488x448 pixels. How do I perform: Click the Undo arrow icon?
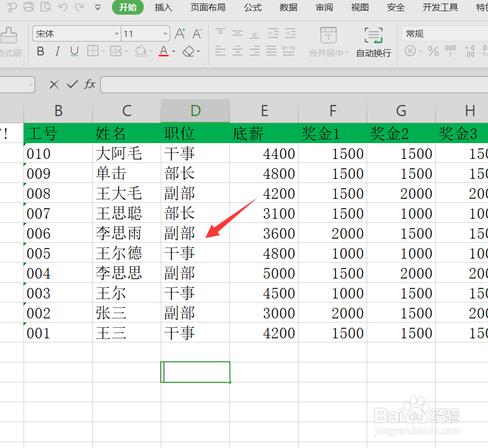(x=63, y=8)
